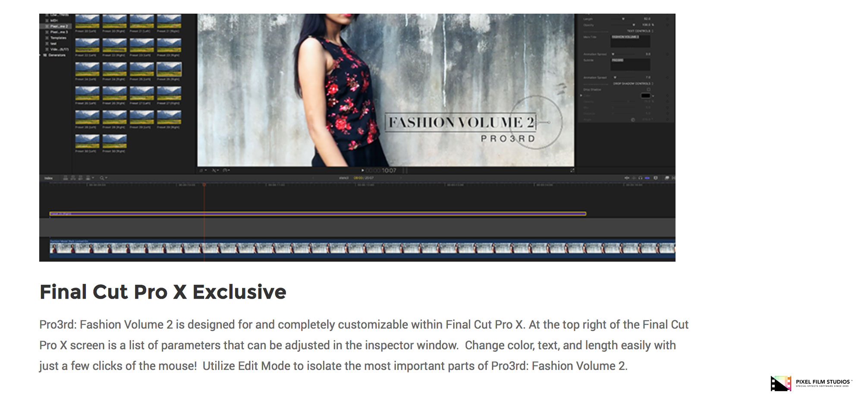Click the viewer timecode display 10:07
The height and width of the screenshot is (410, 868).
[381, 170]
